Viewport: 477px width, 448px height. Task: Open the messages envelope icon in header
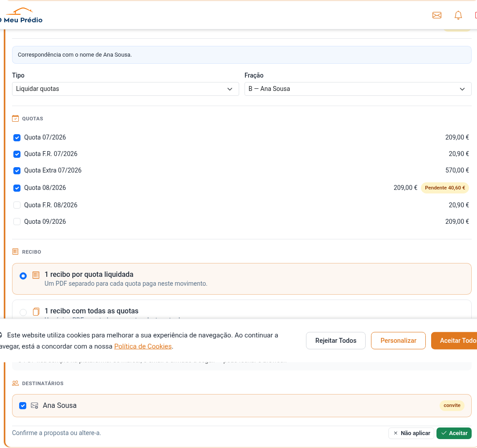pyautogui.click(x=436, y=15)
